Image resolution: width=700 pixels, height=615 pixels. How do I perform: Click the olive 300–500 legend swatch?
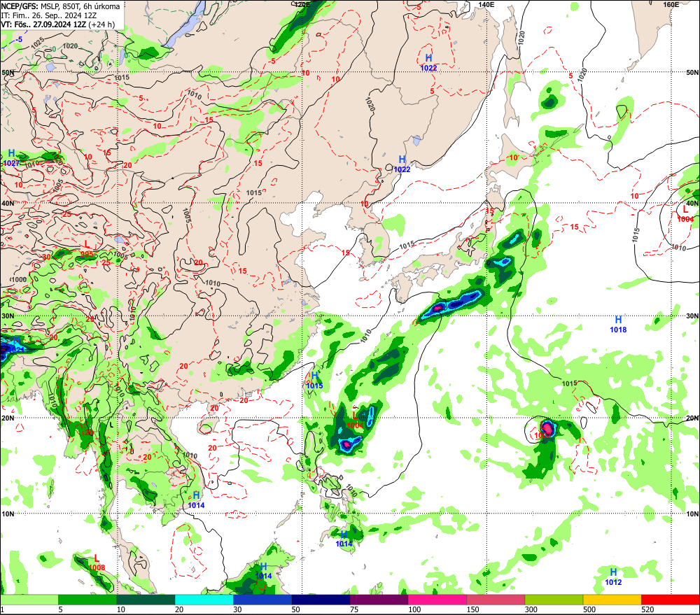(554, 600)
